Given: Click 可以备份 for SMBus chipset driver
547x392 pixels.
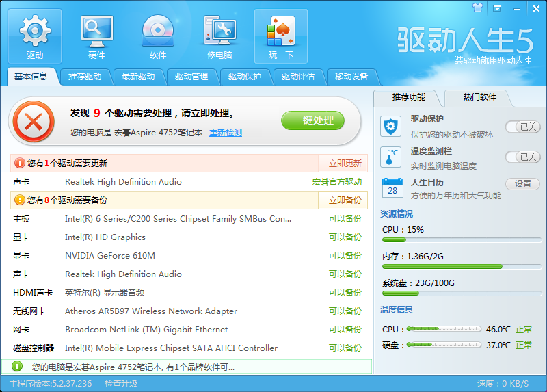Looking at the screenshot, I should (345, 219).
